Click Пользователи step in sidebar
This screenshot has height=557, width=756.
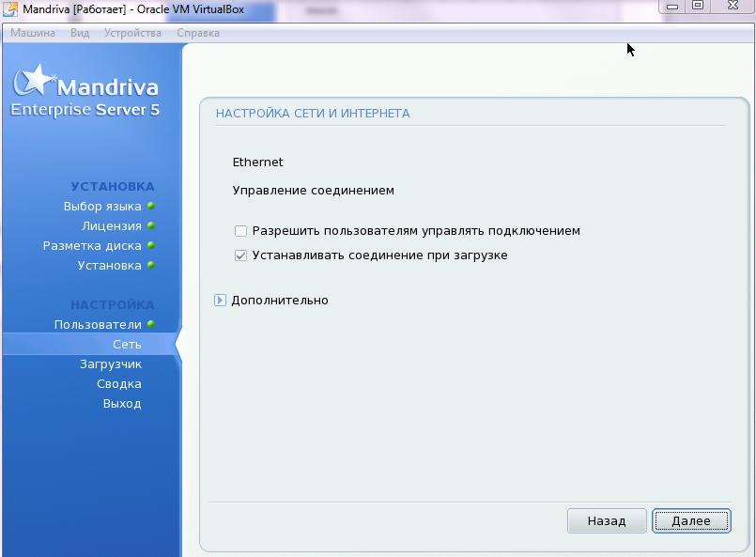point(98,325)
